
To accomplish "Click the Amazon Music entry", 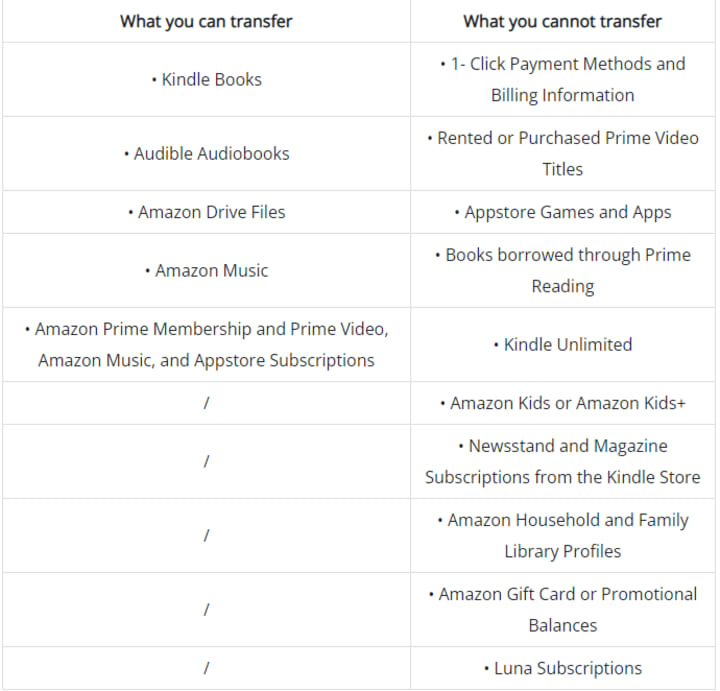I will pos(206,270).
